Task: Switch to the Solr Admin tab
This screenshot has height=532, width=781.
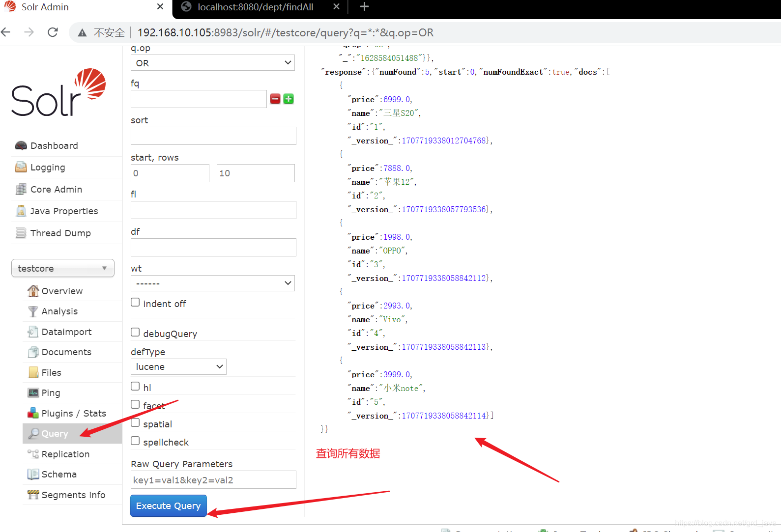Action: pos(84,7)
